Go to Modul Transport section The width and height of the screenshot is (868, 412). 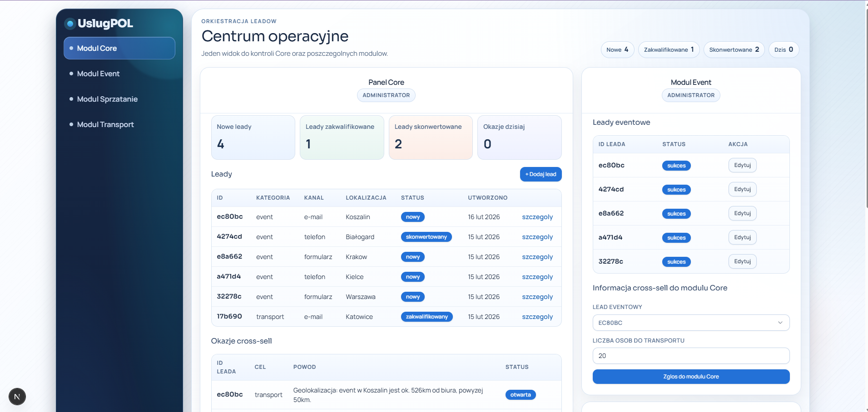point(105,124)
